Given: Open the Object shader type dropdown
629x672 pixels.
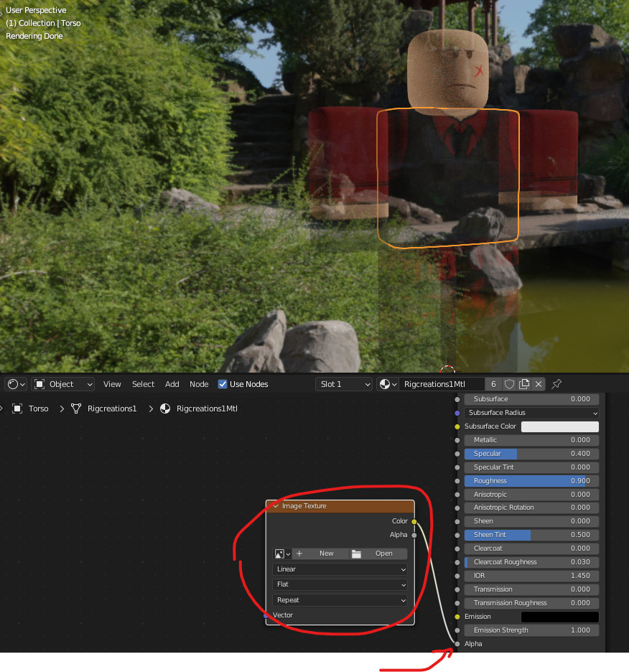Looking at the screenshot, I should pos(63,384).
